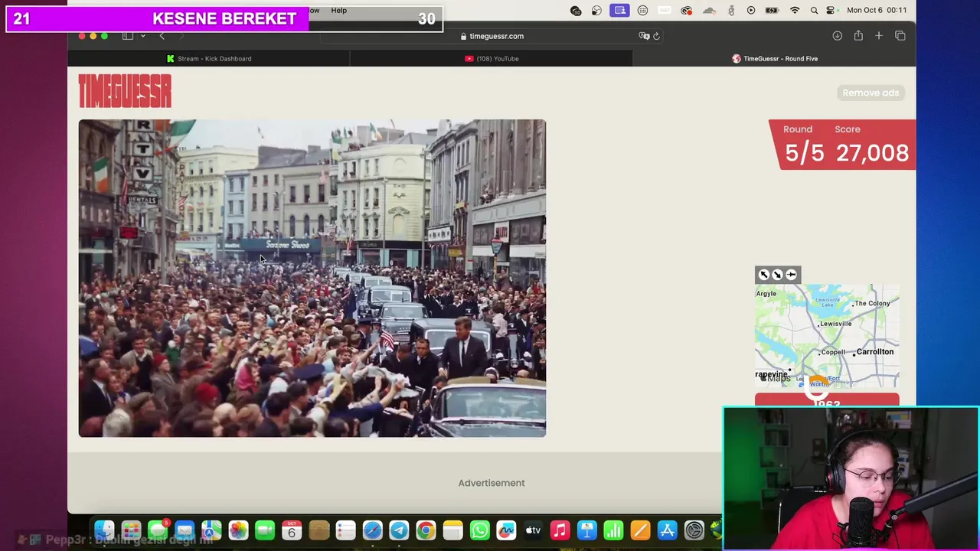This screenshot has width=980, height=551.
Task: Click on Lewisville on the mini map
Action: tap(835, 324)
